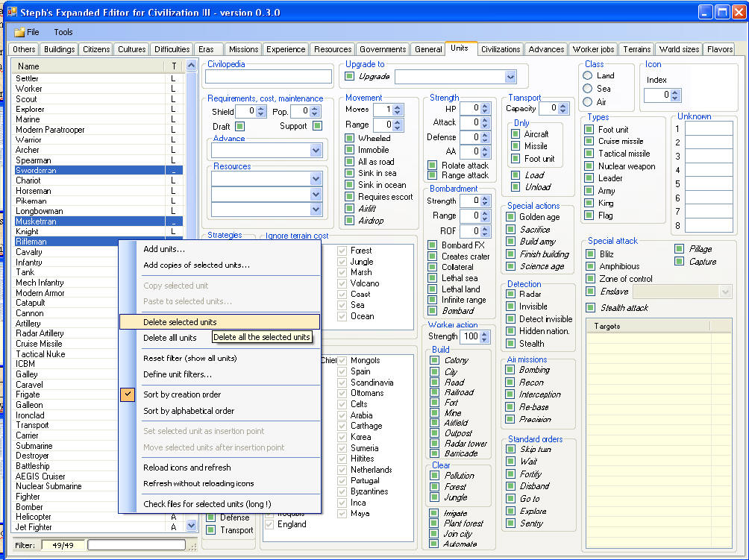The height and width of the screenshot is (560, 749).
Task: Increase the Shield cost value
Action: [x=261, y=109]
